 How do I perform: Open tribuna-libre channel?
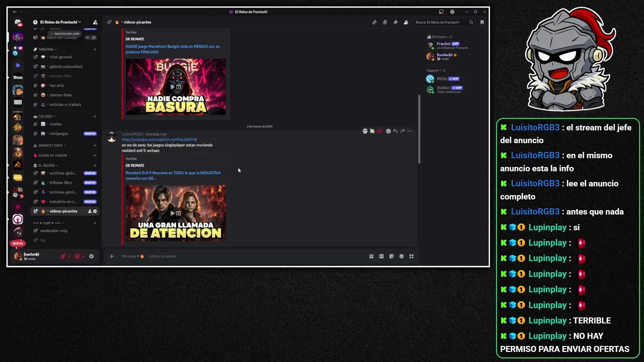64,183
